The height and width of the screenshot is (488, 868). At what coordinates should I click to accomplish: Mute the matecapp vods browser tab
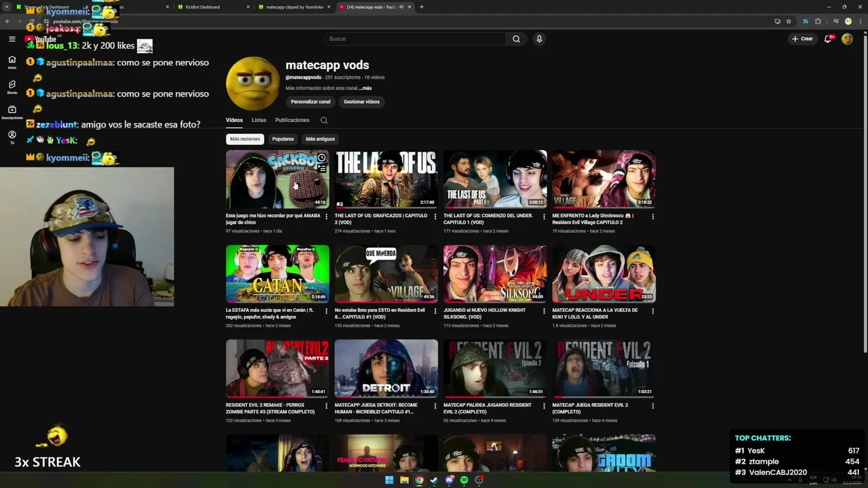[401, 7]
